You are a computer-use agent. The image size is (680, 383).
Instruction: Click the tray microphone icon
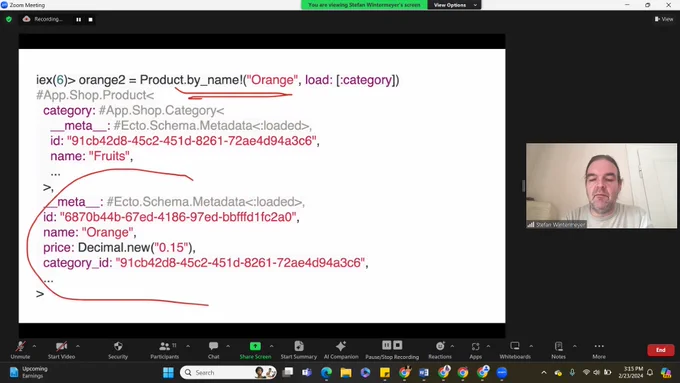(572, 373)
